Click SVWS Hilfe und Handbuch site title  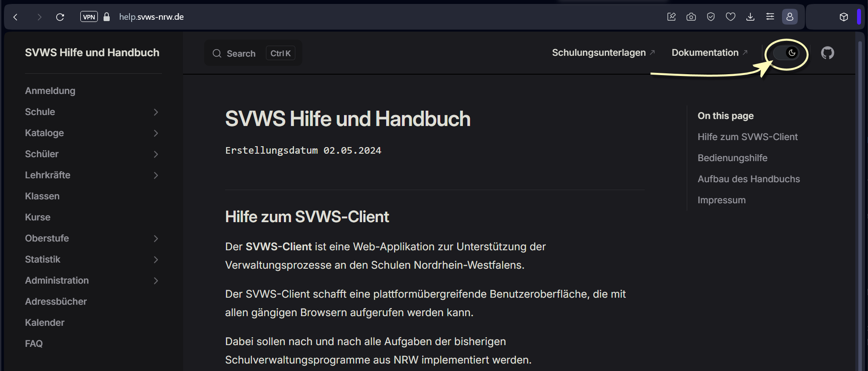point(92,53)
